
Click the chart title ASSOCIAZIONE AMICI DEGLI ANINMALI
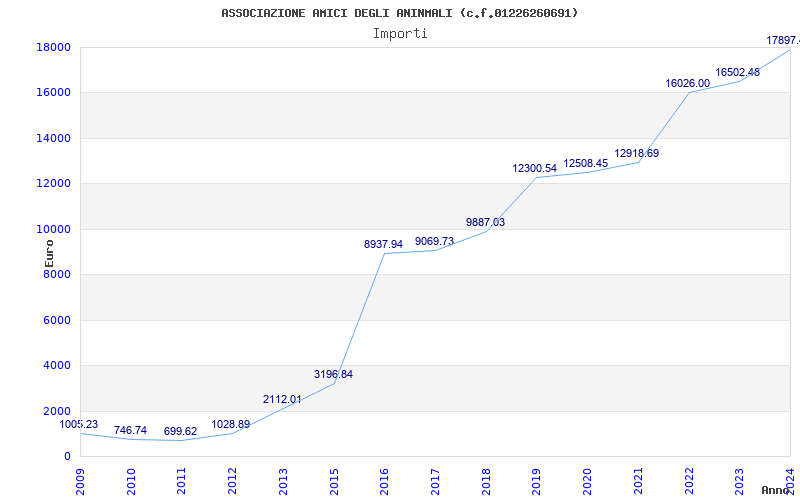pyautogui.click(x=399, y=13)
